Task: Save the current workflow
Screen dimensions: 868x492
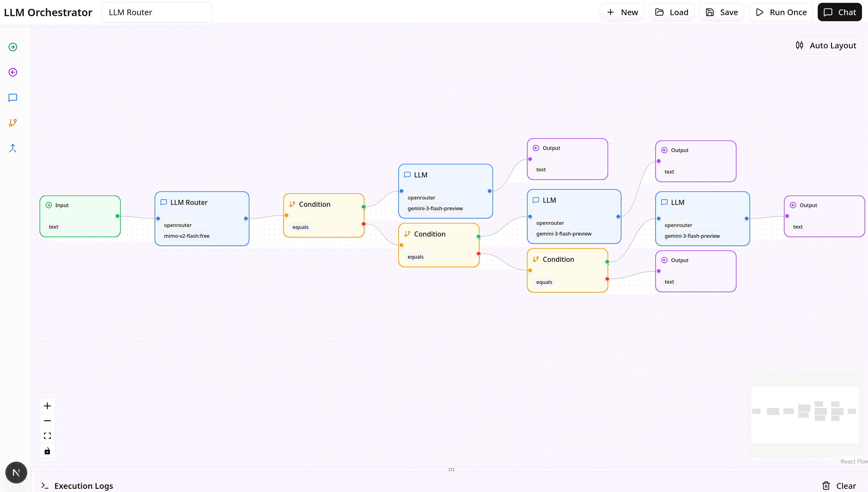Action: [x=721, y=13]
